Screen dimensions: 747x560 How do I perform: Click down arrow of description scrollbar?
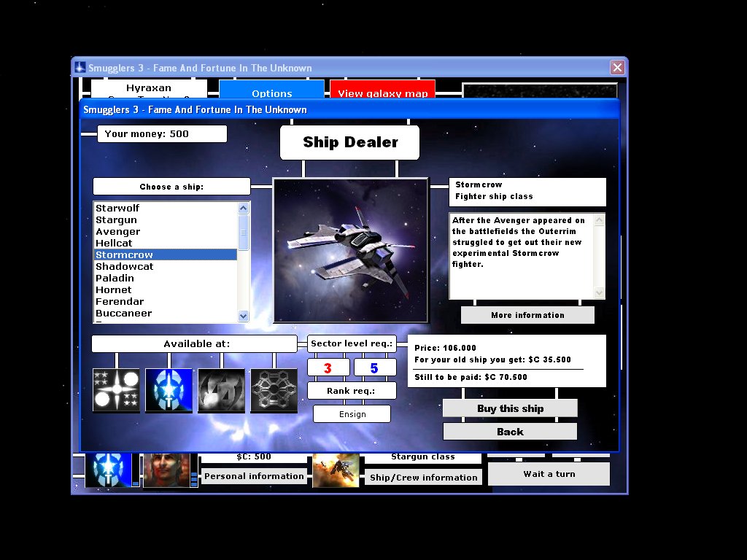600,293
